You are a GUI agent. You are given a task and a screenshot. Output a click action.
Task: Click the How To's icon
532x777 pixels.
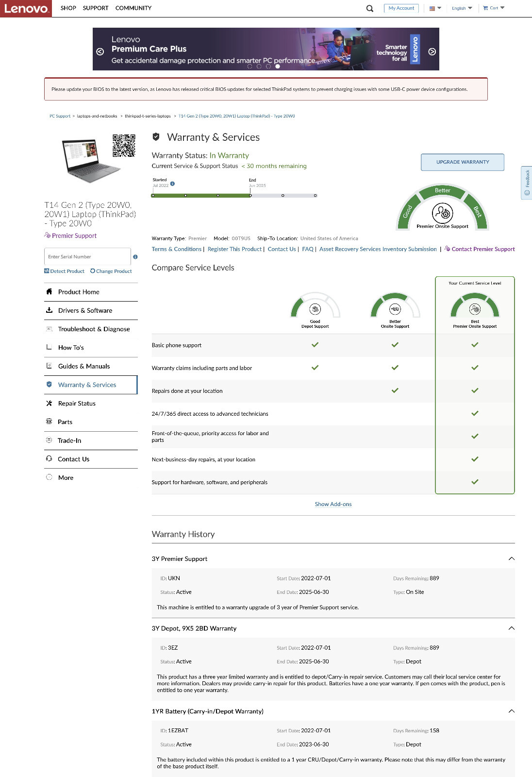(49, 347)
